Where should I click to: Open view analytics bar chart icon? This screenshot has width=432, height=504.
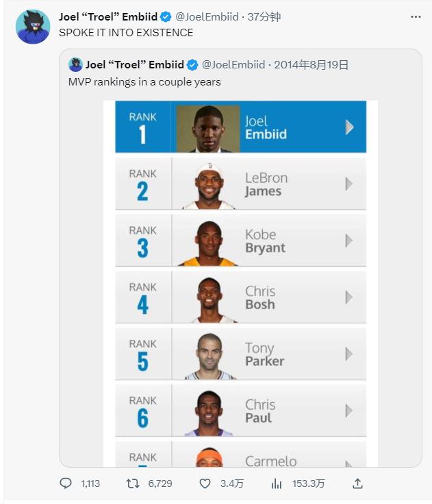point(277,483)
